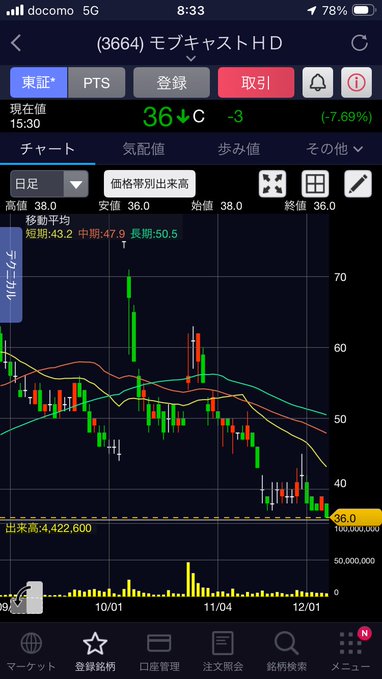
Task: Open stock search magnifier icon
Action: (286, 643)
